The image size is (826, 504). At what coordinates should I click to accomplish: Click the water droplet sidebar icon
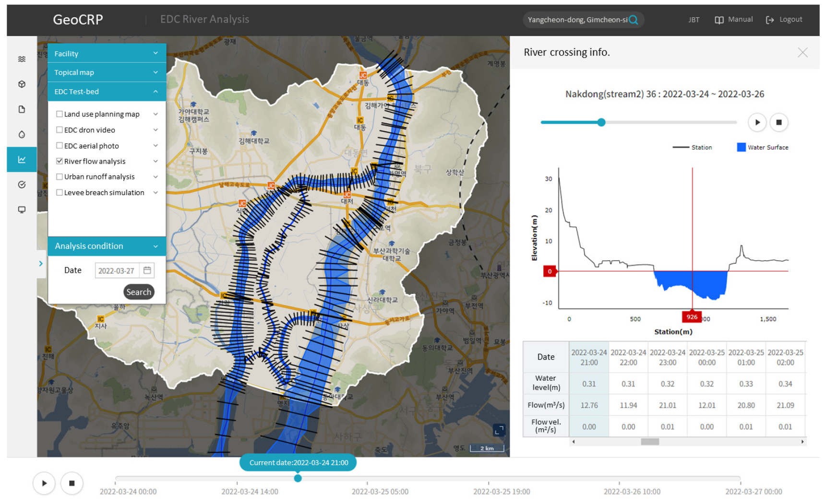coord(22,135)
